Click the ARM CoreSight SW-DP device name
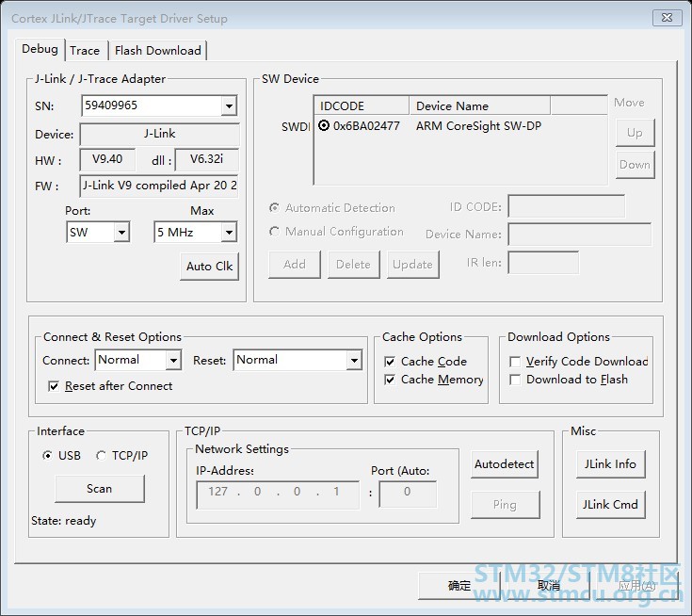The width and height of the screenshot is (692, 616). coord(478,126)
